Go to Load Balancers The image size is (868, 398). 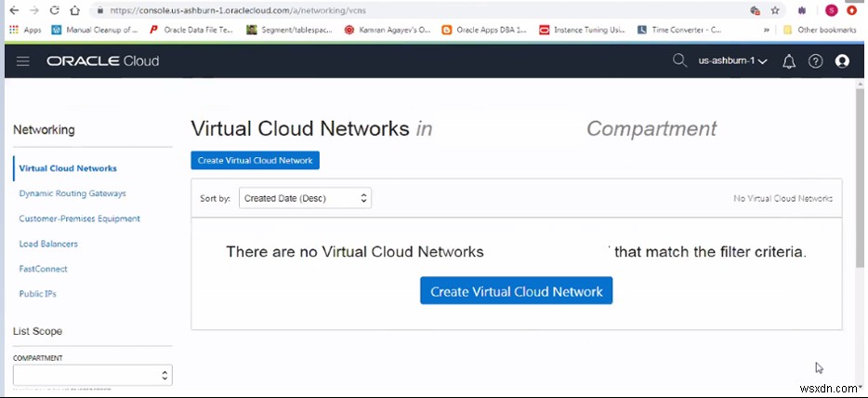click(48, 244)
